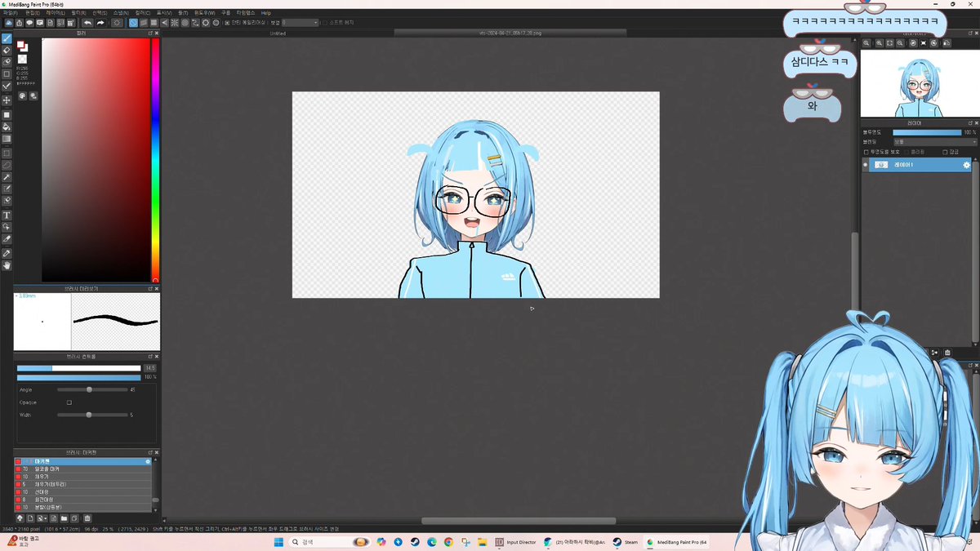This screenshot has height=551, width=980.
Task: Click the canvas horizontal scrollbar
Action: [519, 521]
